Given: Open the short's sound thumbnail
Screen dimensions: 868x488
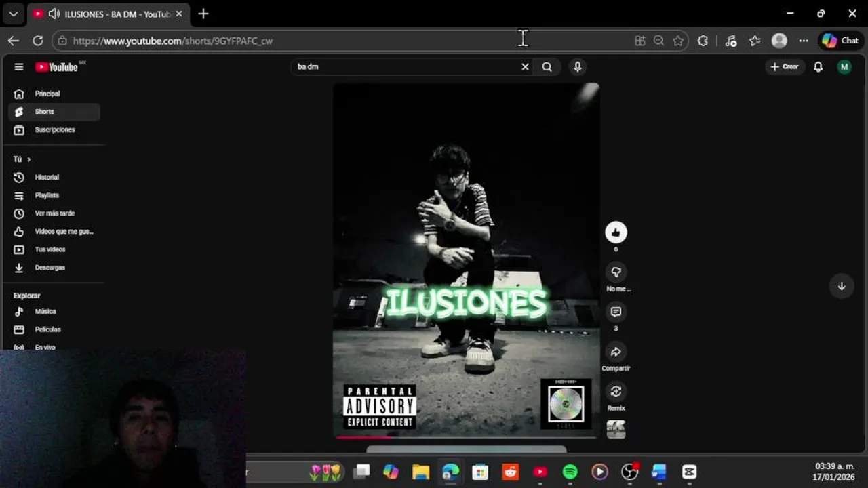Looking at the screenshot, I should click(x=616, y=430).
